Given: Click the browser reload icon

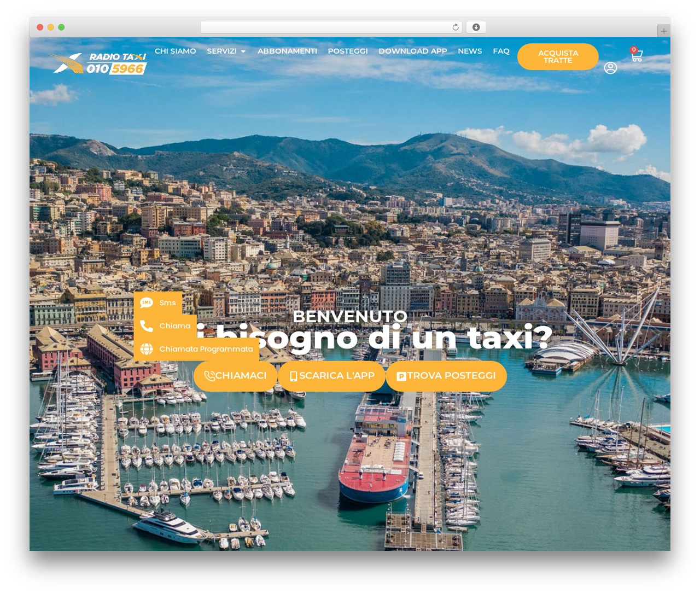Looking at the screenshot, I should pyautogui.click(x=456, y=27).
